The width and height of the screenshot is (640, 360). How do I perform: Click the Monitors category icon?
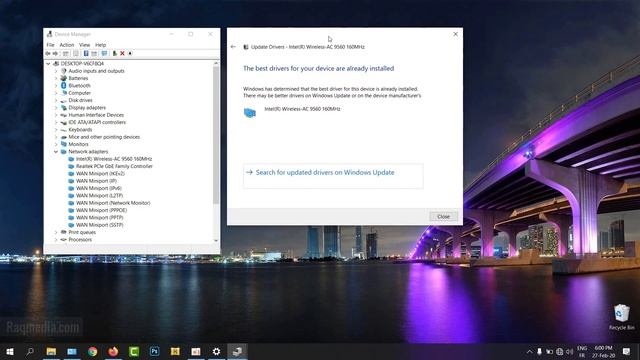pyautogui.click(x=64, y=144)
